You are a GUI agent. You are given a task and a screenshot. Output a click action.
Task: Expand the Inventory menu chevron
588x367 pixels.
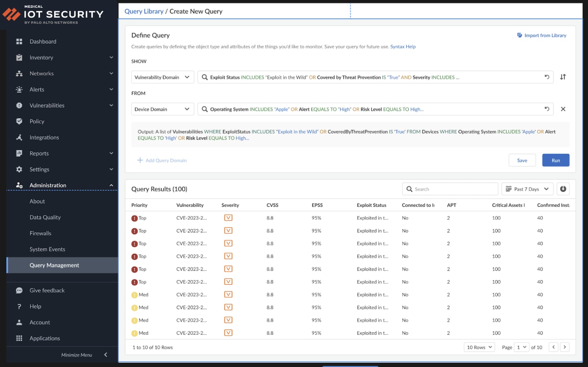111,58
